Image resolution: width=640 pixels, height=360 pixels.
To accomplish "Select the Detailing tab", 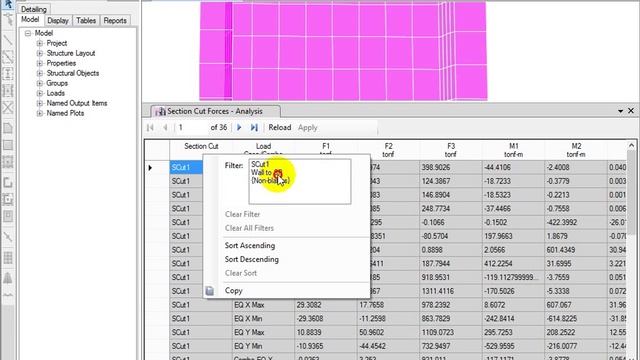I will pyautogui.click(x=33, y=9).
